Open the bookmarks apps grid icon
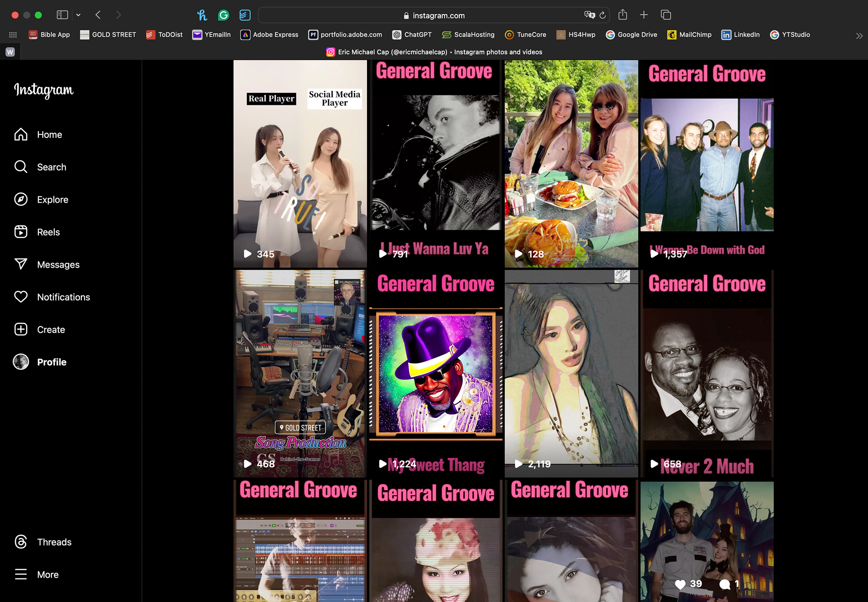Viewport: 868px width, 602px height. 13,35
